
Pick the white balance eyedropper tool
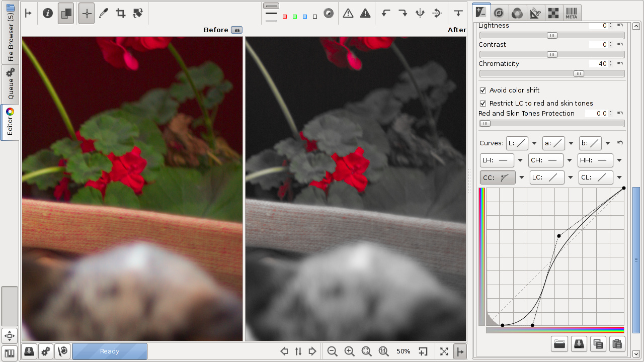(x=104, y=14)
